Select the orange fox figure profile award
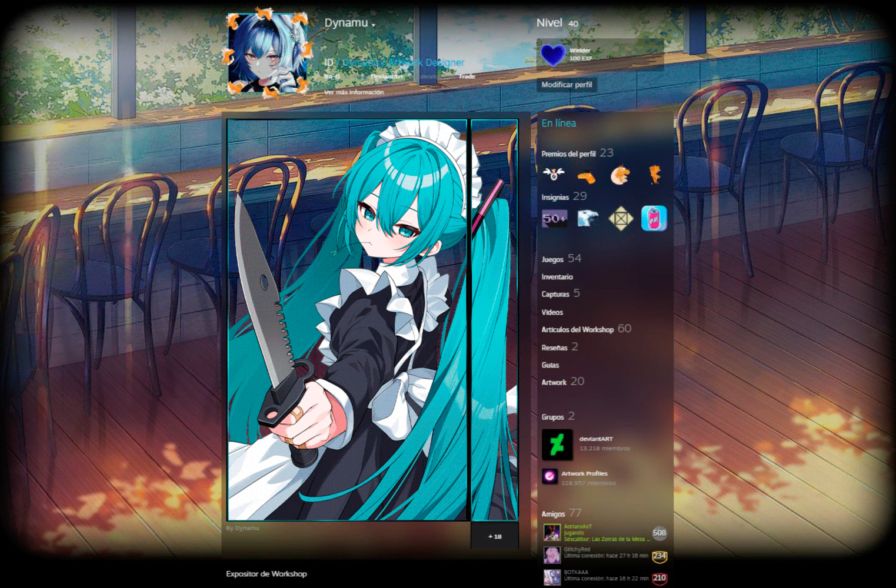 (x=654, y=175)
